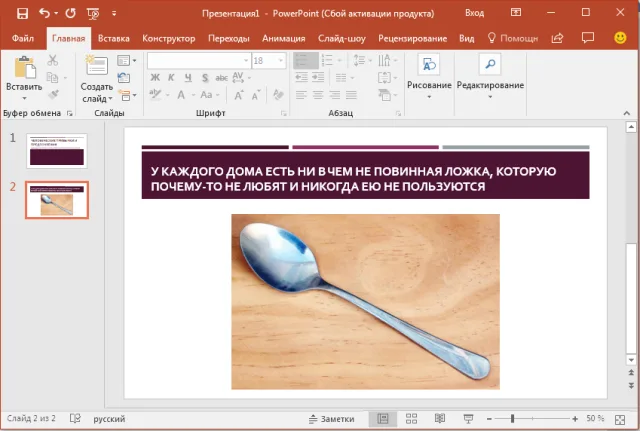Switch to the Рецензирование tab

pyautogui.click(x=412, y=38)
